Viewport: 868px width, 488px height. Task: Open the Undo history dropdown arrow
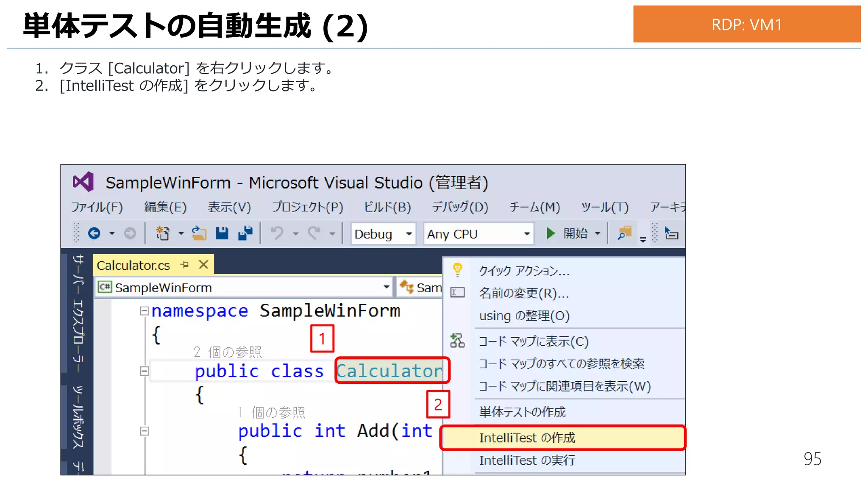(295, 233)
